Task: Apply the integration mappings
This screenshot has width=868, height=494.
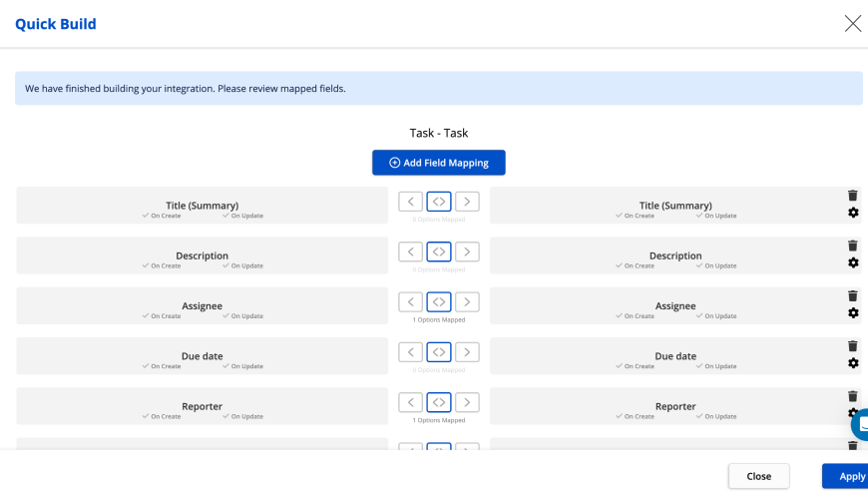Action: pyautogui.click(x=848, y=476)
